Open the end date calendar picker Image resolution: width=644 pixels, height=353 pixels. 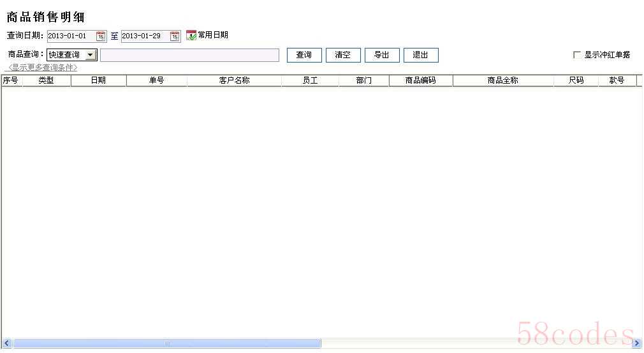(175, 36)
